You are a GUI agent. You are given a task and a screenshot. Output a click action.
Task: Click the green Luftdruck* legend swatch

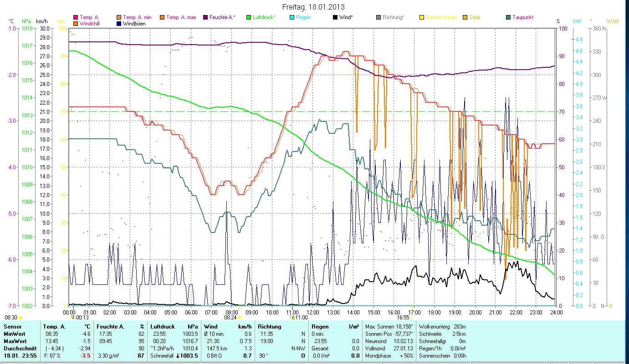tap(249, 17)
